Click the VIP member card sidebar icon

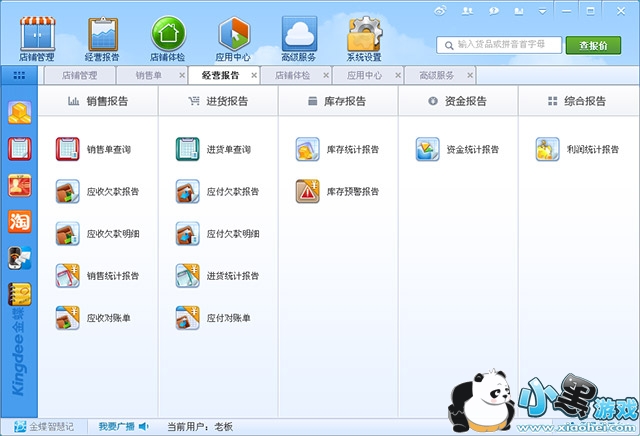[x=19, y=185]
